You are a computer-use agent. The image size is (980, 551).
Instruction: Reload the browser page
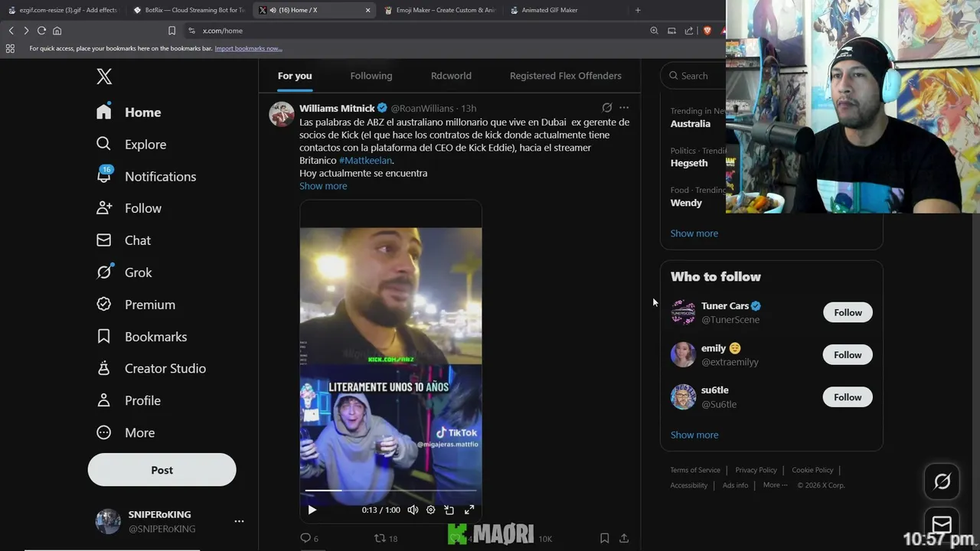coord(41,31)
